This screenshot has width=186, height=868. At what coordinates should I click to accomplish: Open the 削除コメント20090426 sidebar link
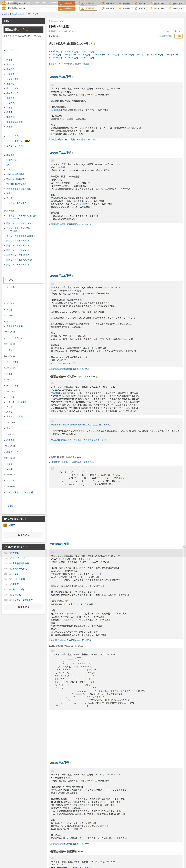pos(18,250)
